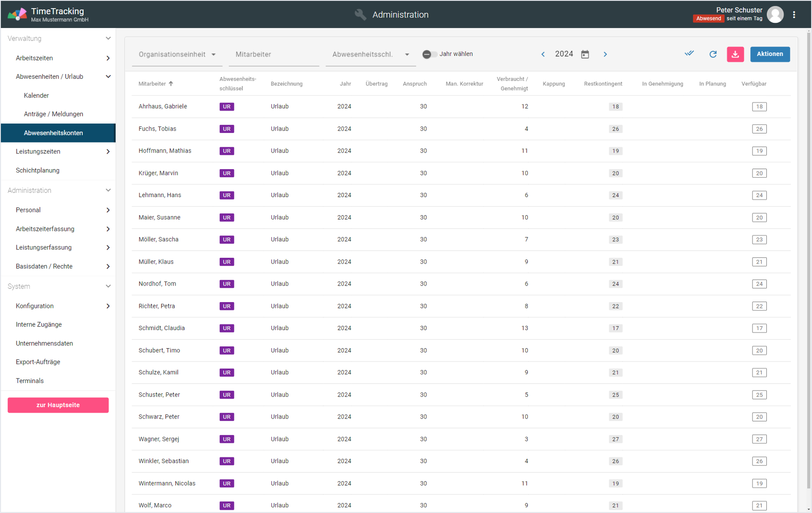Toggle the 'Jahr wählen' switch
This screenshot has width=812, height=513.
pos(429,54)
